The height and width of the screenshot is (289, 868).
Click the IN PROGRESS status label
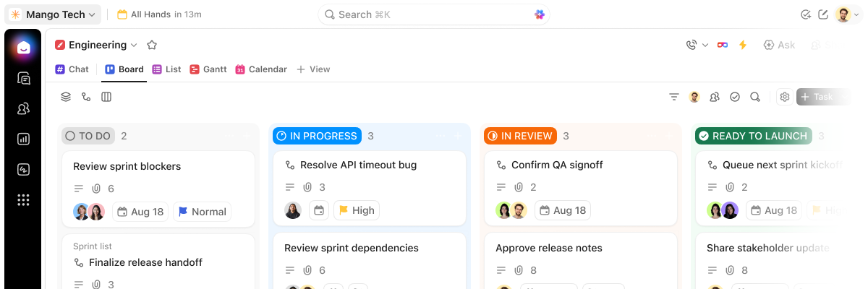click(318, 136)
